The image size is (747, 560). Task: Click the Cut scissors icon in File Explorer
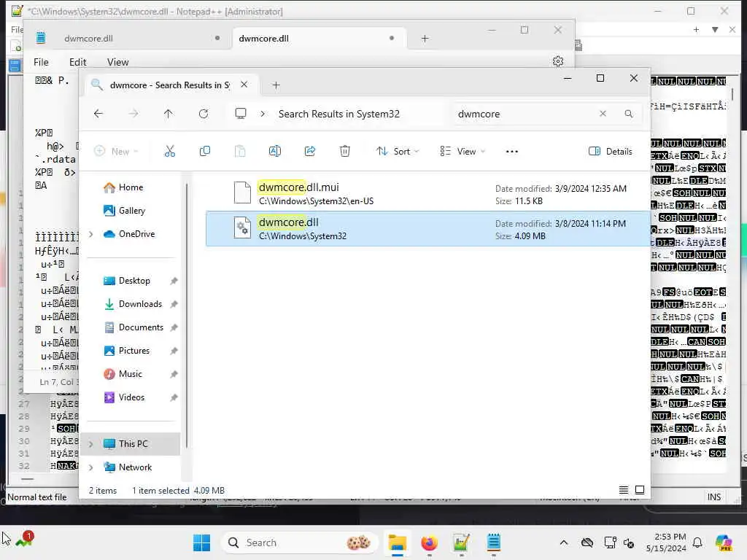169,152
